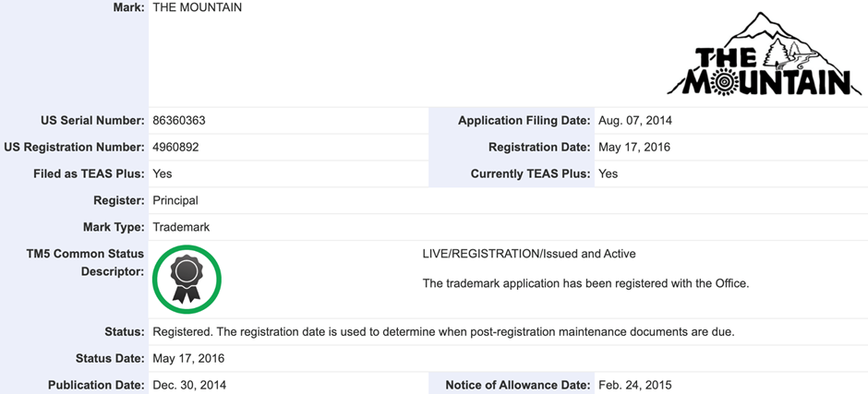Click the TM5 Common Status Descriptor label
Screen dimensions: 868x394
click(x=85, y=263)
